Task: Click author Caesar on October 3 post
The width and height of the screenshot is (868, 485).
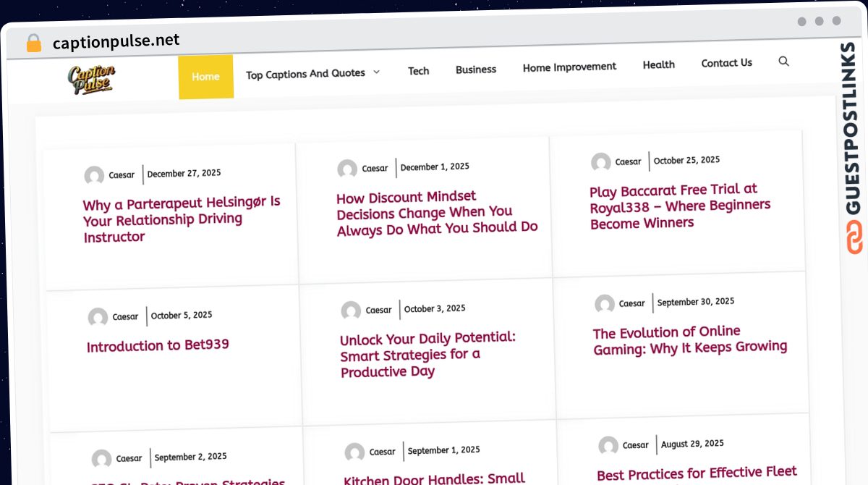Action: 378,311
